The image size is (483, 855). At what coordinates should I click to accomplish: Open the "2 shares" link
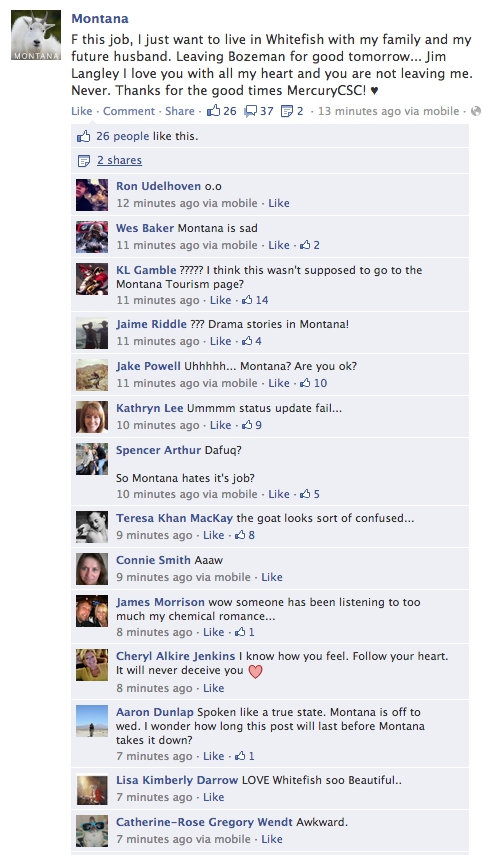click(119, 160)
